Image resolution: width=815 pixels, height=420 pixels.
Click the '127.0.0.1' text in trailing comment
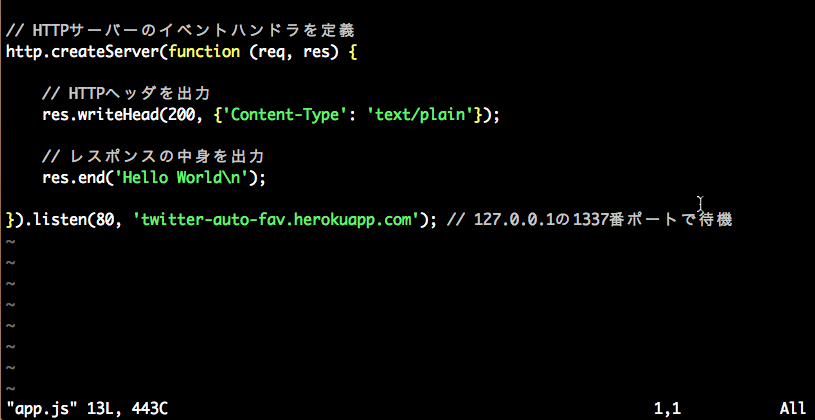point(508,219)
